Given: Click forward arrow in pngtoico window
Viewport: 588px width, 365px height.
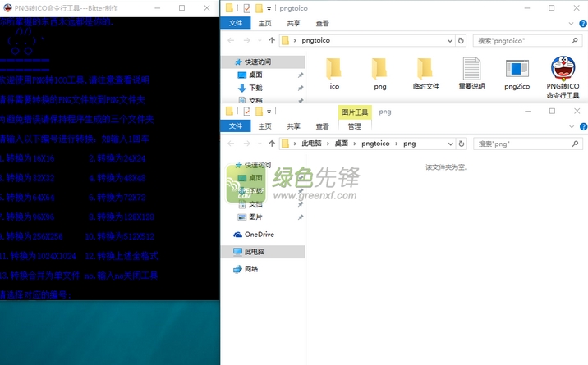Looking at the screenshot, I should (x=246, y=40).
